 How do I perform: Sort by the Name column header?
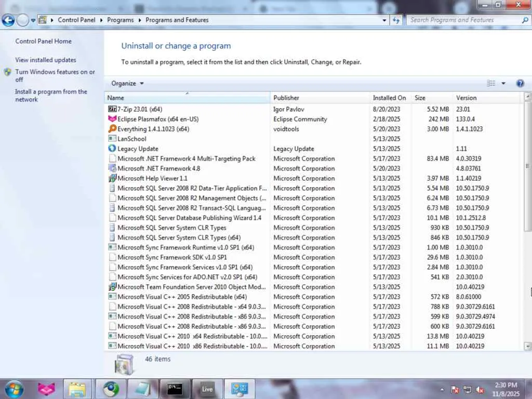click(x=187, y=98)
